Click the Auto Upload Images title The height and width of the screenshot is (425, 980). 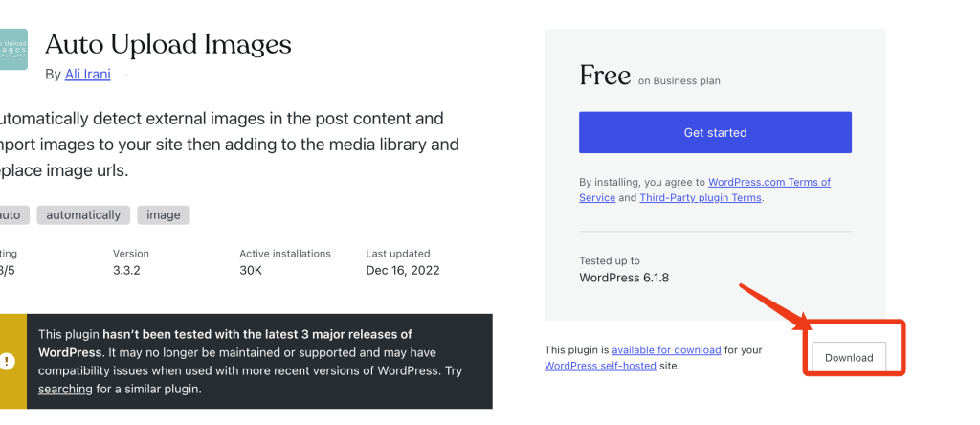pos(168,44)
